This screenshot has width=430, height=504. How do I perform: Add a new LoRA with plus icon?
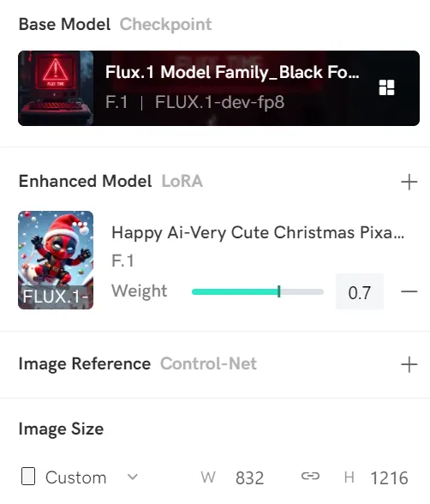click(x=409, y=182)
